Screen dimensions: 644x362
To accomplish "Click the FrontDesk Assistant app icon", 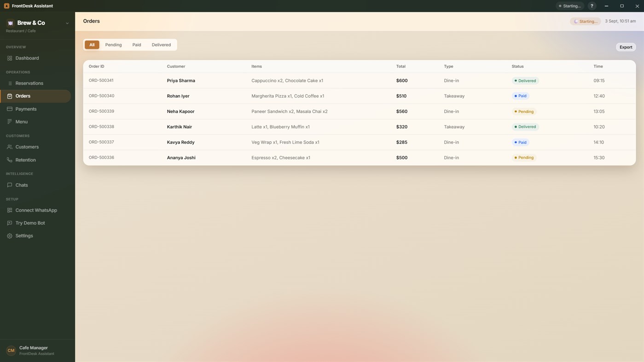I will click(6, 6).
